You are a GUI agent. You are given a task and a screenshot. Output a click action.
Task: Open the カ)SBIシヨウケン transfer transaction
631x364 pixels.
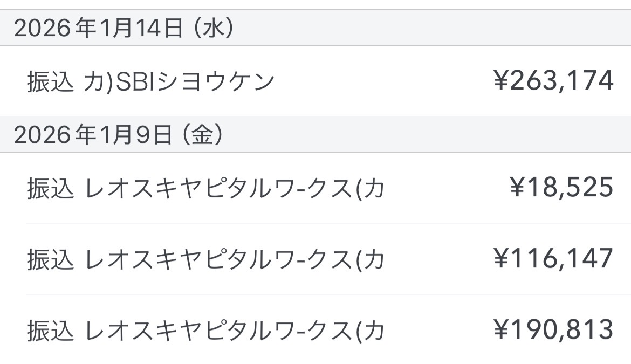[x=179, y=82]
